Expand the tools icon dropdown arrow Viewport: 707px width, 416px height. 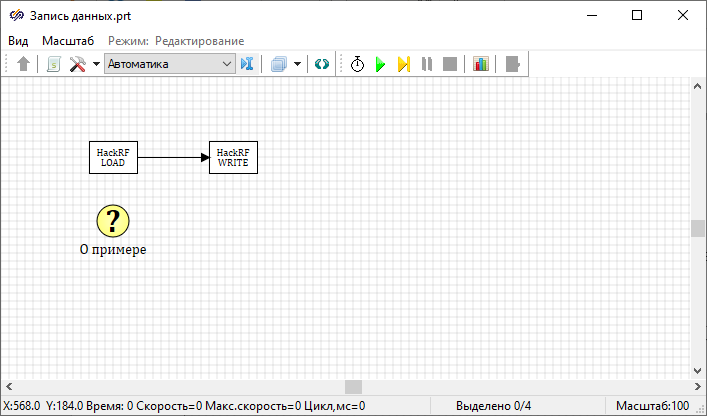(x=96, y=64)
